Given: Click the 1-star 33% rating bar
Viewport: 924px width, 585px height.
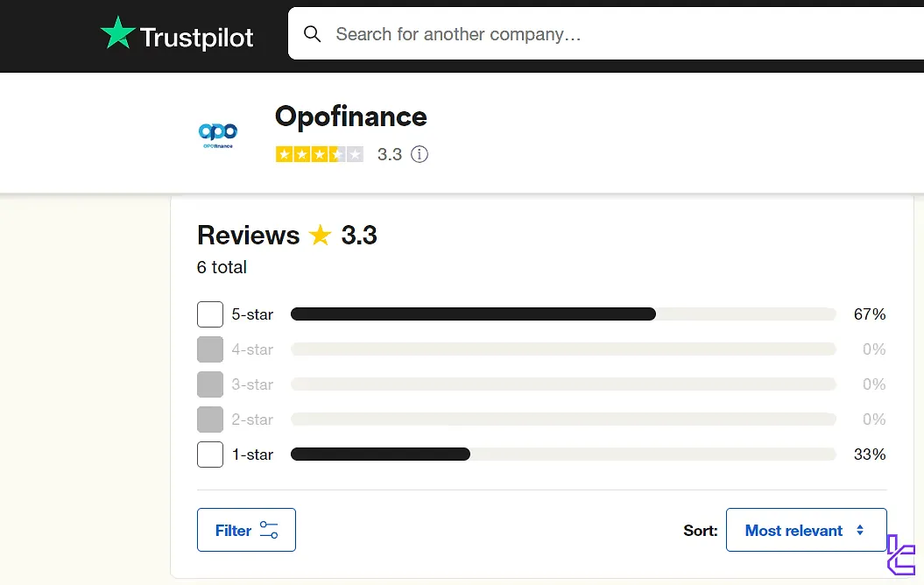Looking at the screenshot, I should [563, 455].
